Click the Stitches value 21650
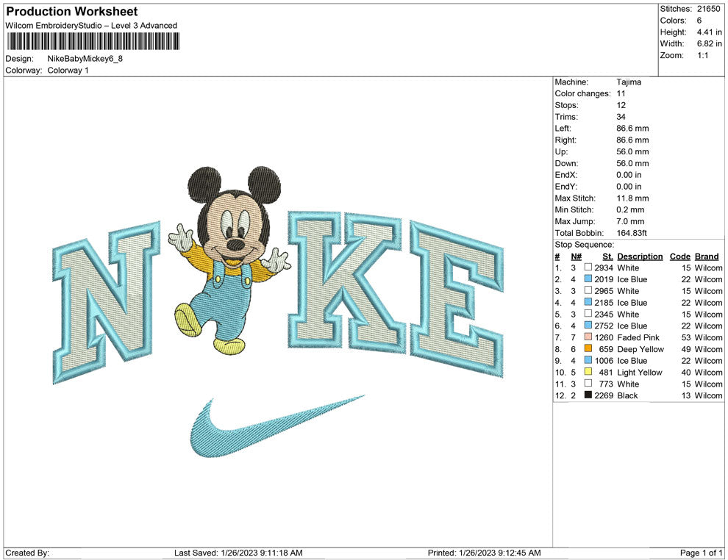 pyautogui.click(x=709, y=9)
